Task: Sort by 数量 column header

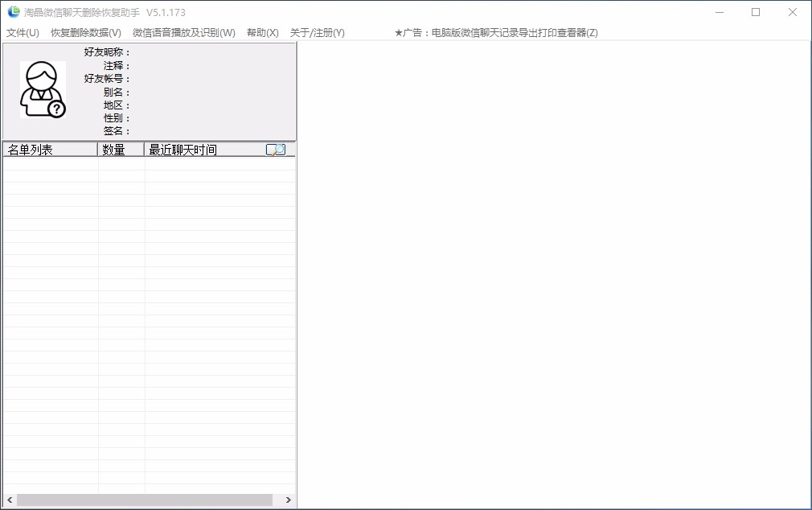Action: point(121,150)
